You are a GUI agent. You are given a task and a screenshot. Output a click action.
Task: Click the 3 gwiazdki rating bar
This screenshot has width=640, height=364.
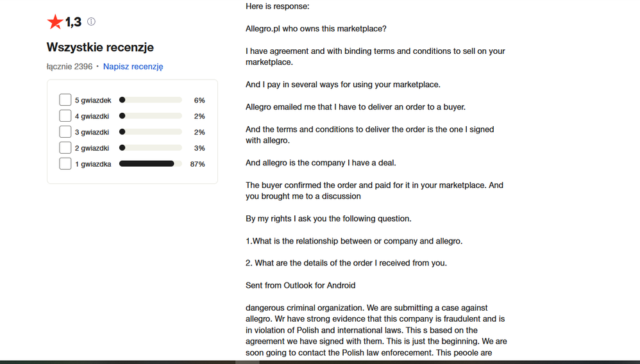click(x=151, y=132)
